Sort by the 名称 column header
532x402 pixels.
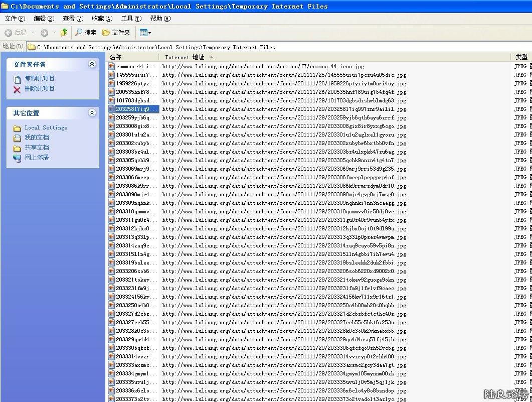[x=133, y=57]
